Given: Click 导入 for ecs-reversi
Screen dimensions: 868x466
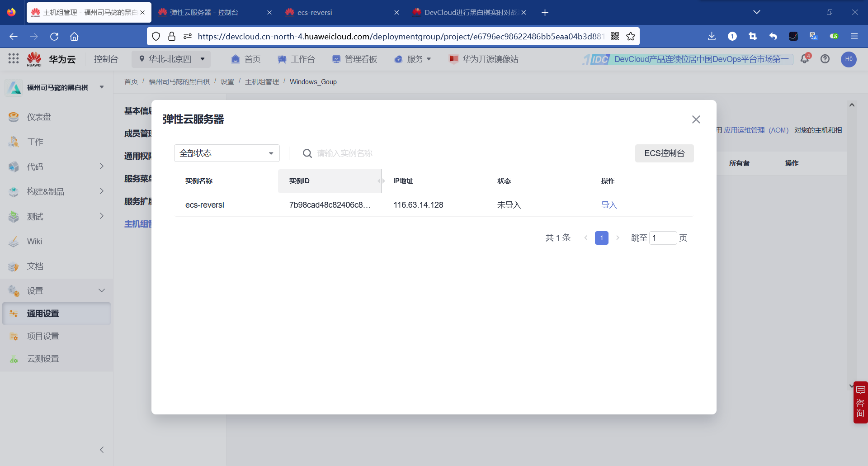Looking at the screenshot, I should click(x=609, y=205).
